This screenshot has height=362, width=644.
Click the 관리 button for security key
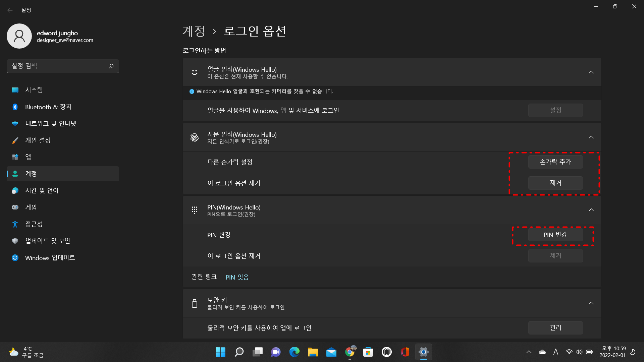coord(555,327)
